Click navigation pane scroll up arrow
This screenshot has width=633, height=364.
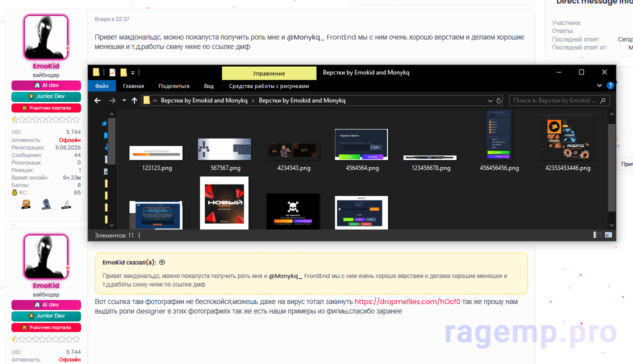(111, 114)
